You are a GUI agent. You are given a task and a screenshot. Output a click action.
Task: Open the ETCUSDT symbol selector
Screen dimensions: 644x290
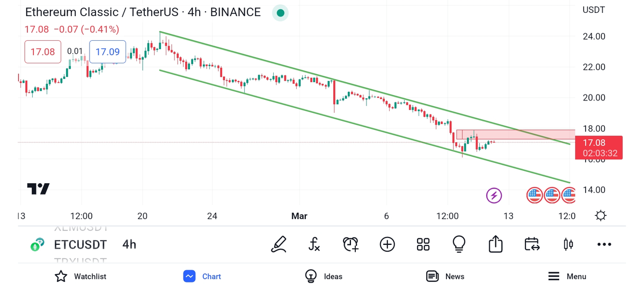point(80,245)
